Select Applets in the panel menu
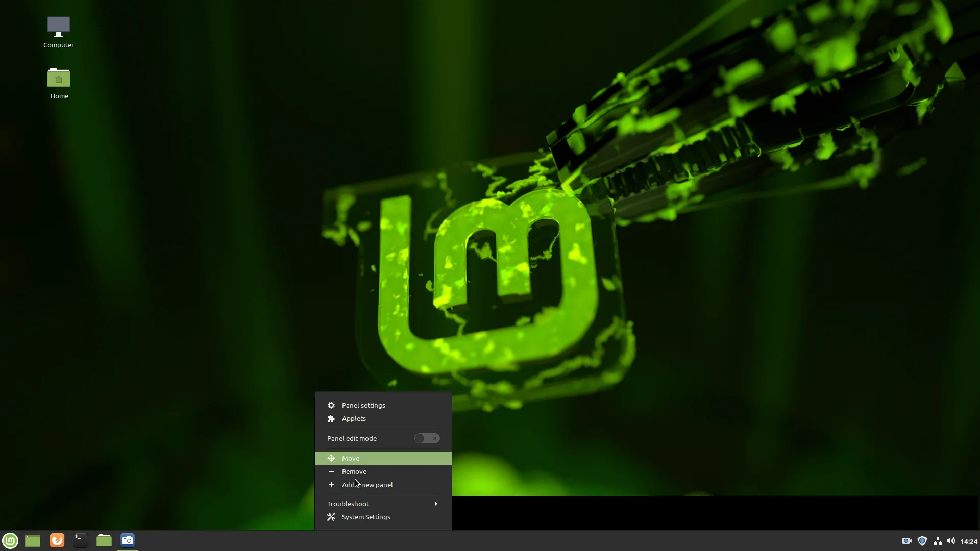The width and height of the screenshot is (980, 551). point(354,418)
